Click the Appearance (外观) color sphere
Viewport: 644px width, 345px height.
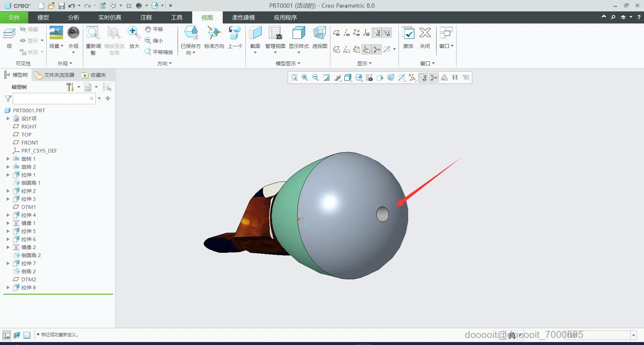tap(73, 33)
